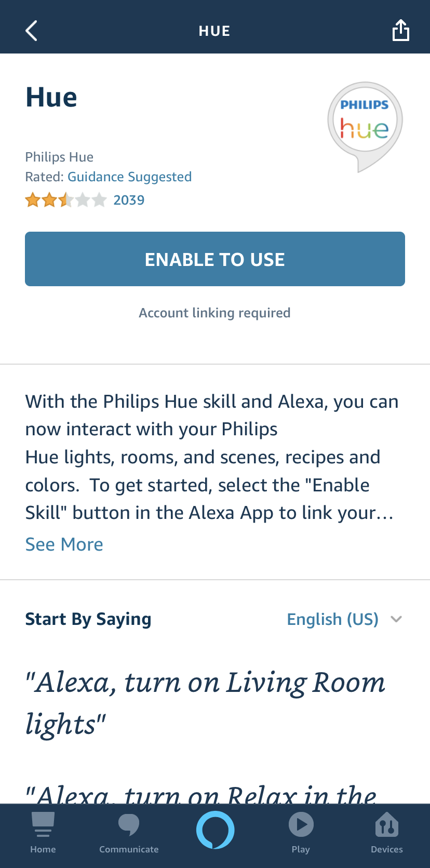This screenshot has width=430, height=868.
Task: Tap the share icon in header
Action: [x=400, y=30]
